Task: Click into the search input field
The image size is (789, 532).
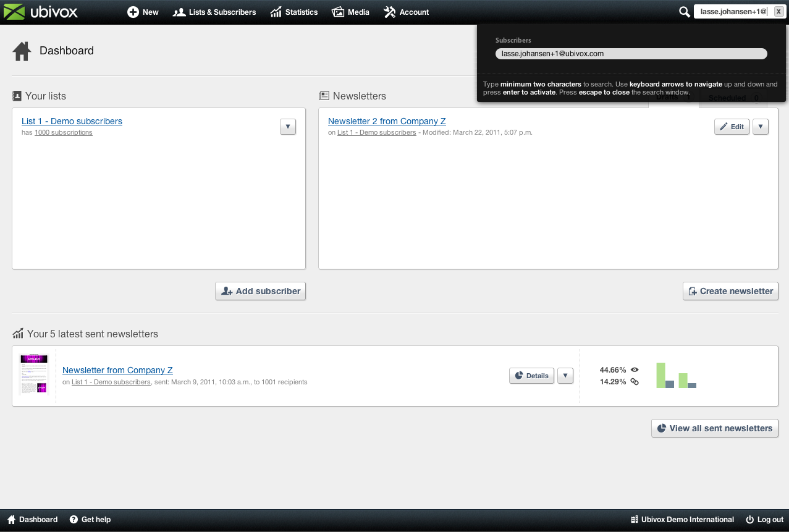Action: (x=733, y=12)
